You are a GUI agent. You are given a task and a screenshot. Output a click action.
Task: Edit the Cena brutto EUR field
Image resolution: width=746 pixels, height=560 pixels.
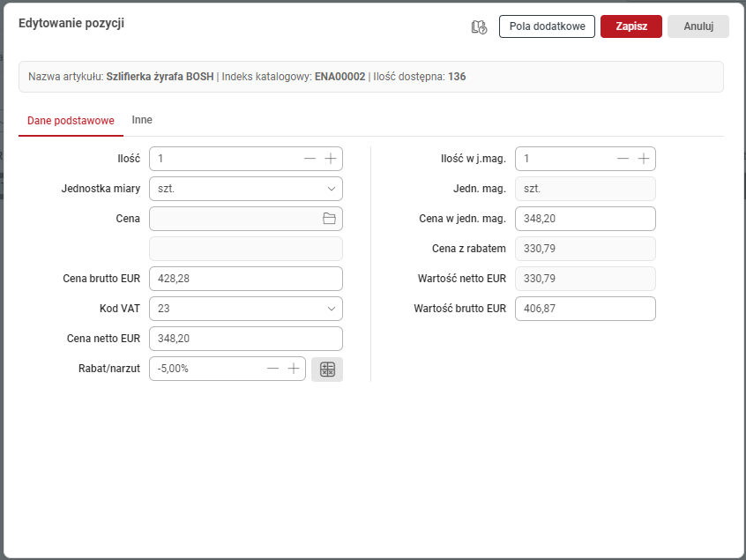[246, 279]
